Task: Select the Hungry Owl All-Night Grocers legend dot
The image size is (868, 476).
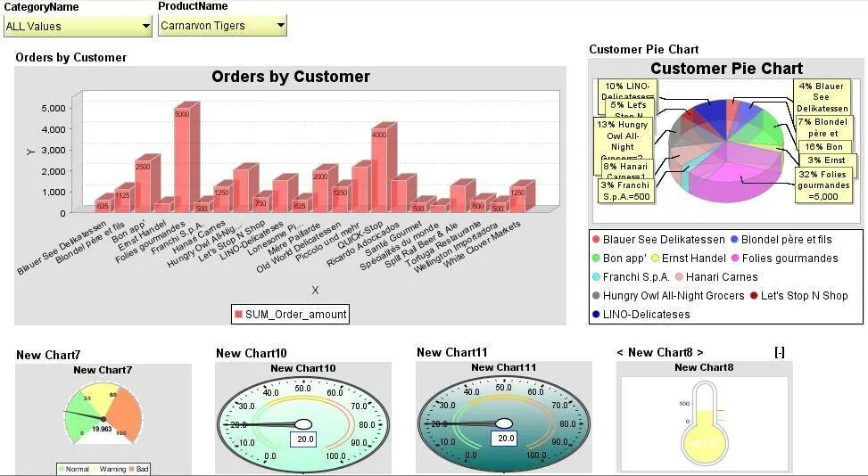Action: (596, 296)
